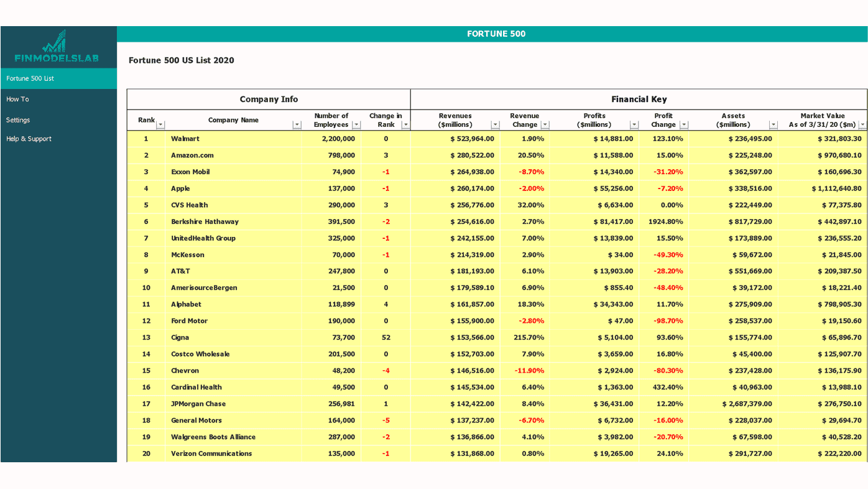Image resolution: width=868 pixels, height=489 pixels.
Task: Click the McKesson cell
Action: tap(233, 254)
